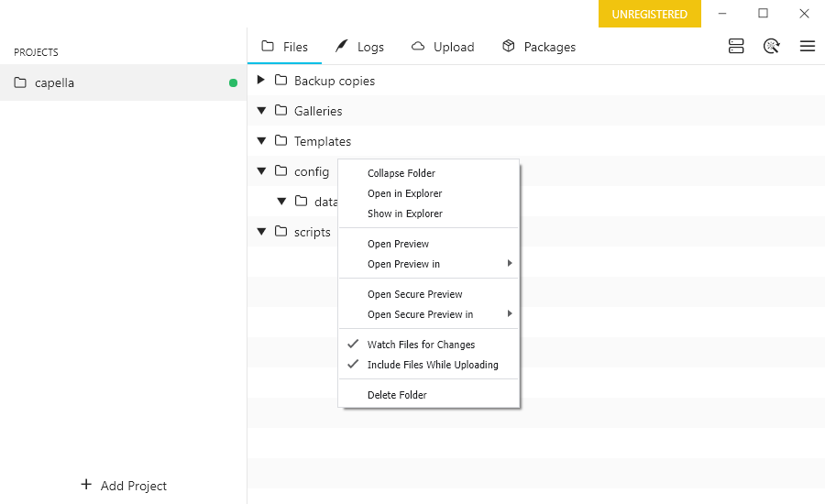Toggle Watch Files for Changes option
The width and height of the screenshot is (825, 504).
(x=421, y=345)
